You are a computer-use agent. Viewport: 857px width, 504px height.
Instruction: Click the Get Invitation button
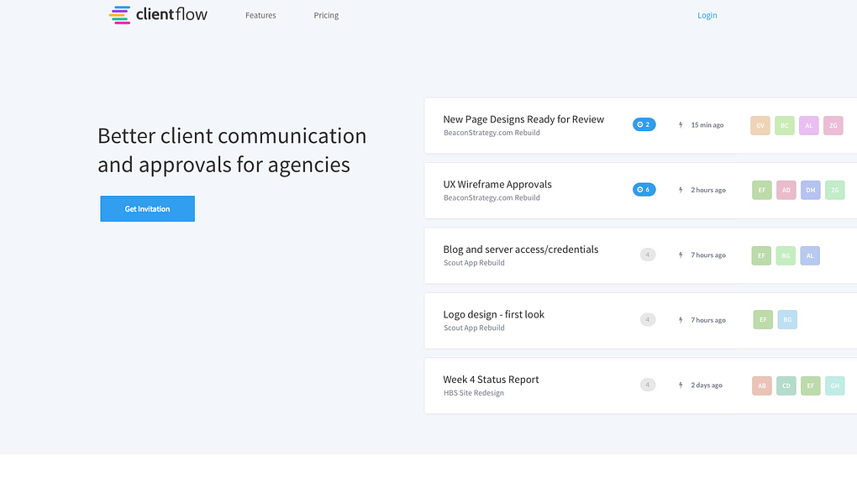point(147,208)
